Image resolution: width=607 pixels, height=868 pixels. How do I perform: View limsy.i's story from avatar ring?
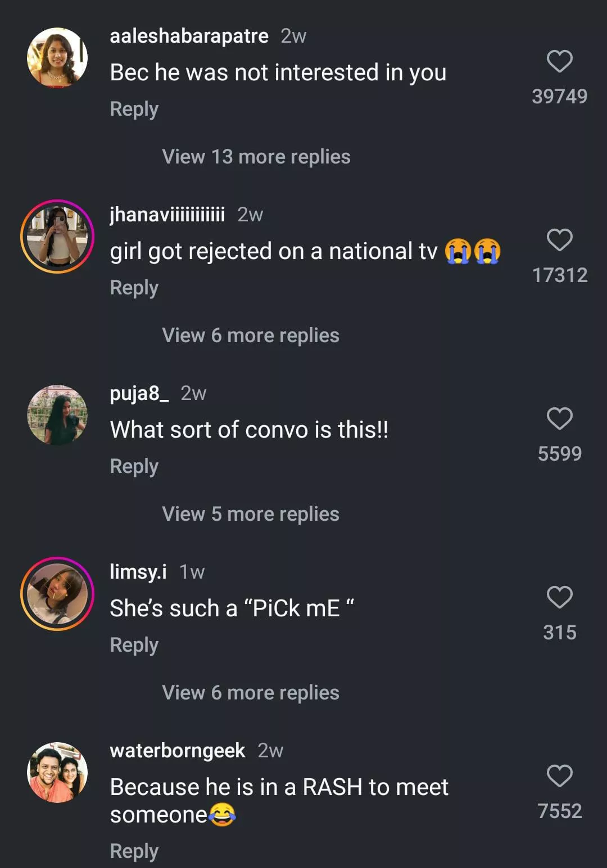click(57, 594)
